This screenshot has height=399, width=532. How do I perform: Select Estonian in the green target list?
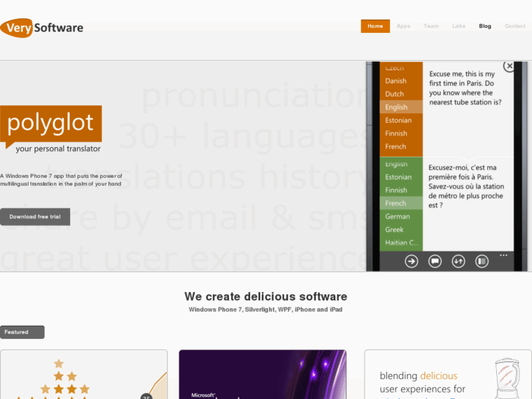click(401, 177)
